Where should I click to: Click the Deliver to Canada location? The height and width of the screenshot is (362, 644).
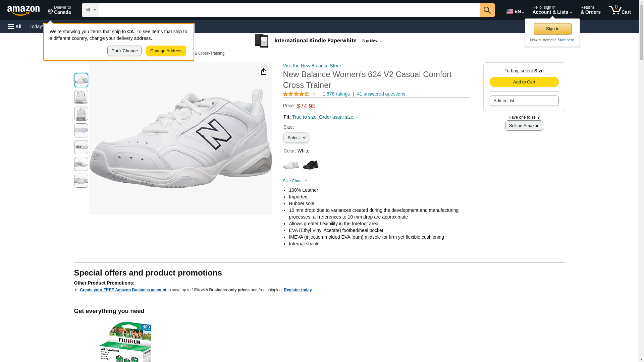point(59,10)
